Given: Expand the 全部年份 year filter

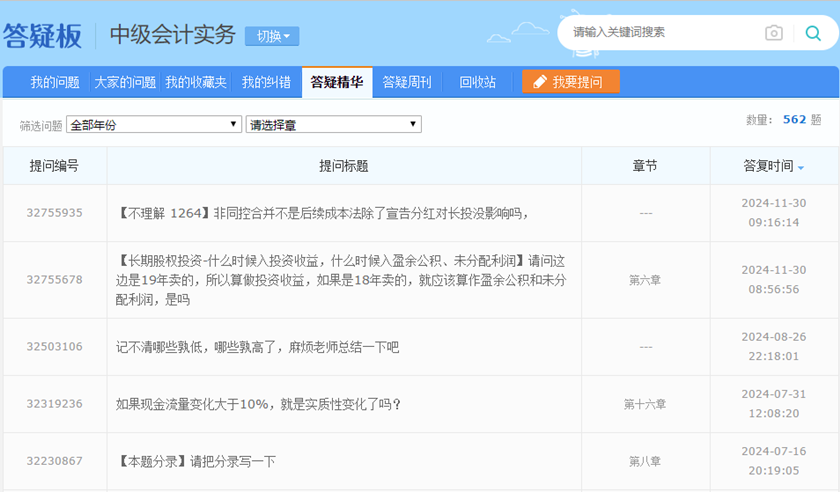Looking at the screenshot, I should click(154, 125).
